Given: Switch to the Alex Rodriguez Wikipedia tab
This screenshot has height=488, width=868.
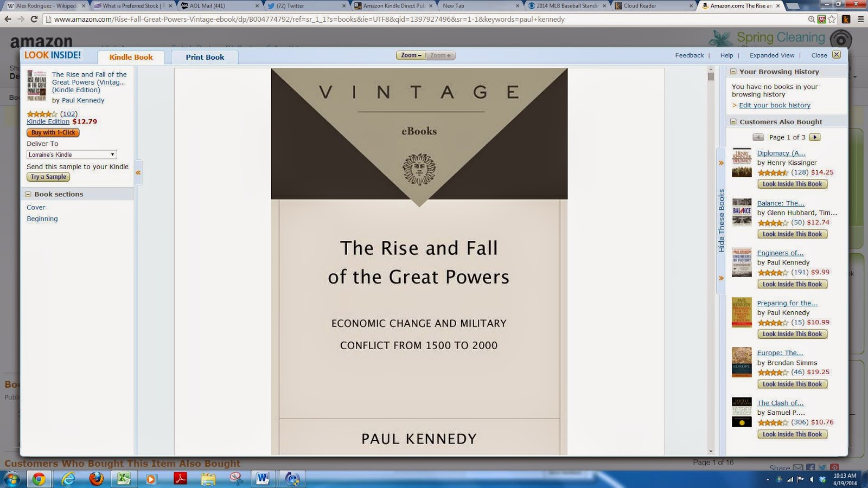Looking at the screenshot, I should click(46, 6).
